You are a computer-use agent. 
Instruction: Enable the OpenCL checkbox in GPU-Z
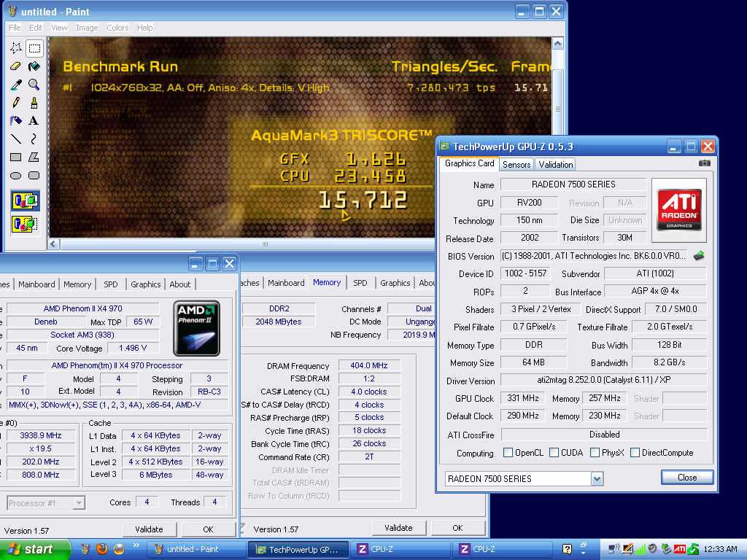pos(508,452)
